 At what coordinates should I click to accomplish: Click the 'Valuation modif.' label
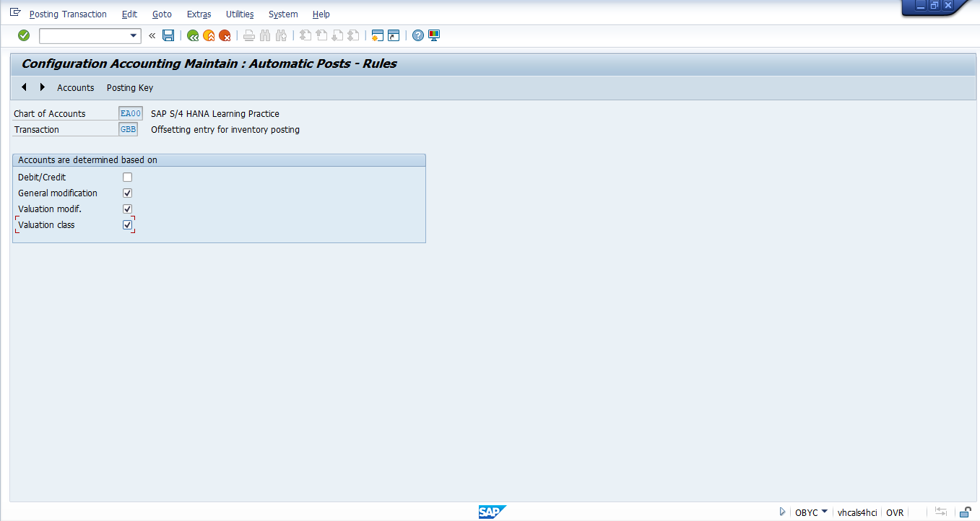(50, 209)
